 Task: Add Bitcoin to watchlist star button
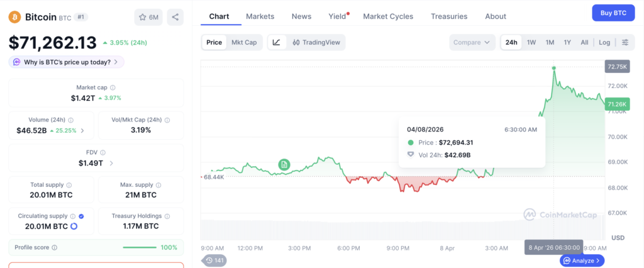[x=148, y=17]
